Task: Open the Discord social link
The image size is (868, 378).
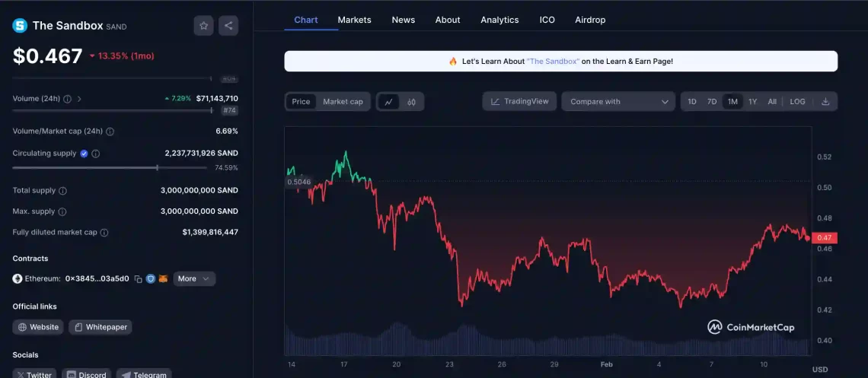Action: (86, 373)
